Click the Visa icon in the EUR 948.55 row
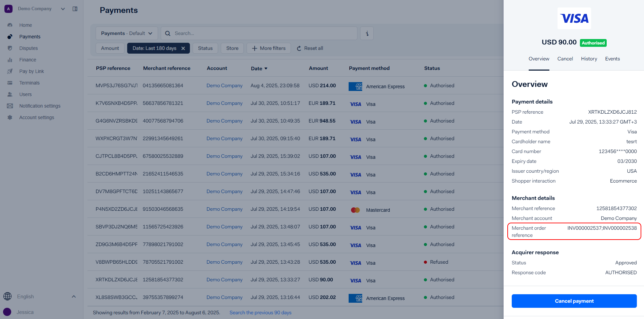644x319 pixels. click(355, 122)
